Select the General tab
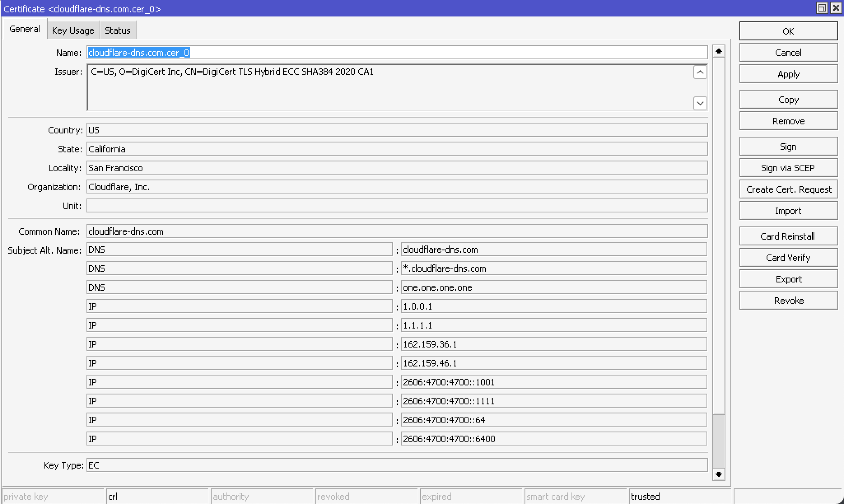This screenshot has height=504, width=844. click(24, 29)
